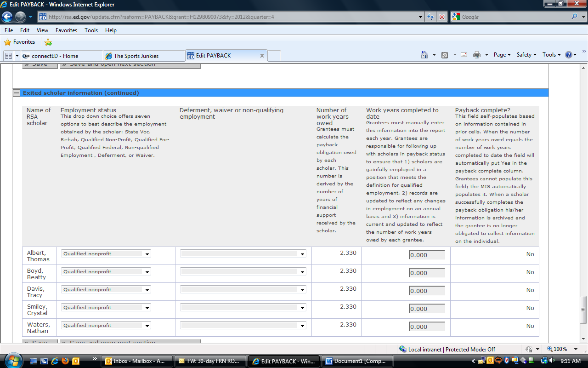Click work years completed field for Boyd, Beatty
This screenshot has height=368, width=588.
pos(427,273)
